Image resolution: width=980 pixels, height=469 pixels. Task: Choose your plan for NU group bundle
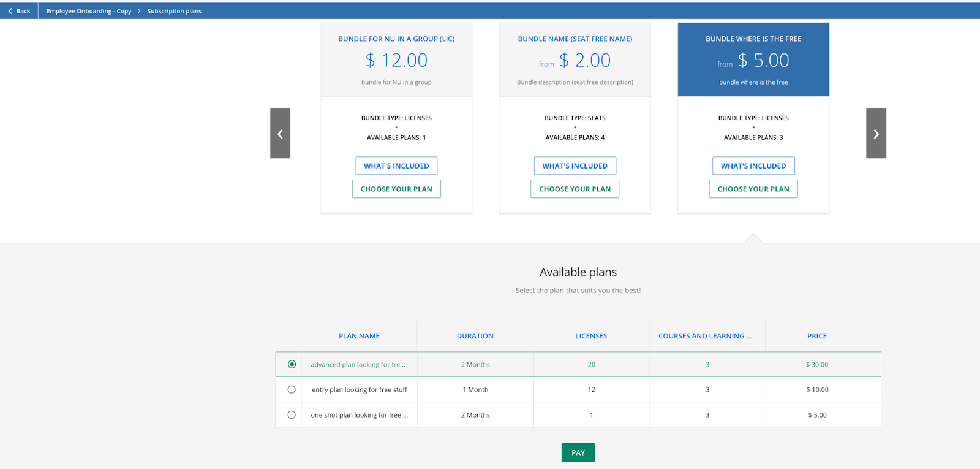point(396,189)
